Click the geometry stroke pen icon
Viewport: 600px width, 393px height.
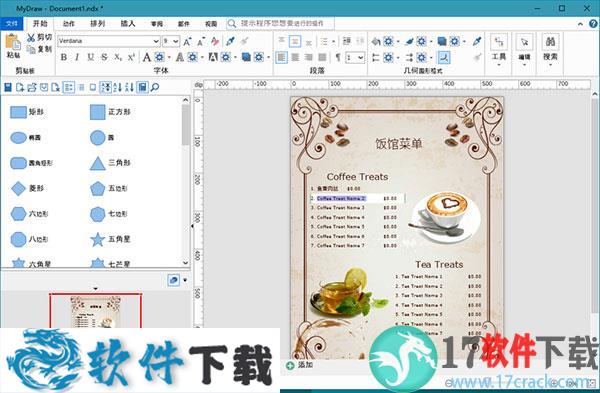[409, 41]
